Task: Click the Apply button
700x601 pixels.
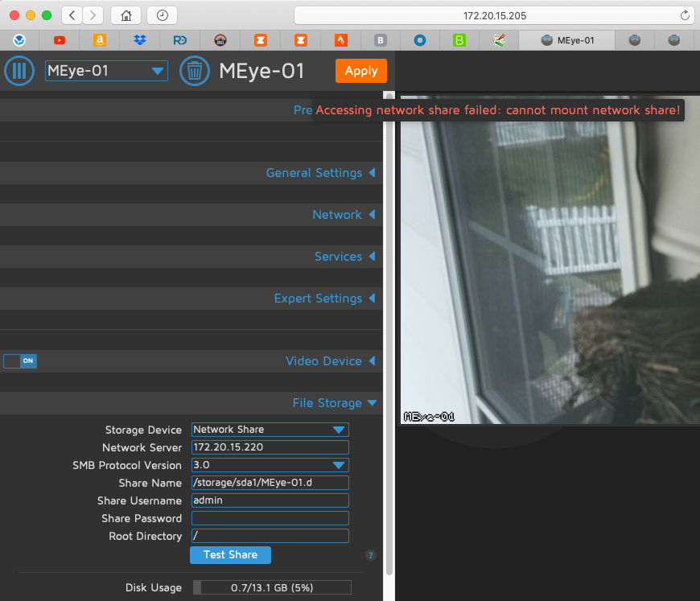Action: (360, 71)
